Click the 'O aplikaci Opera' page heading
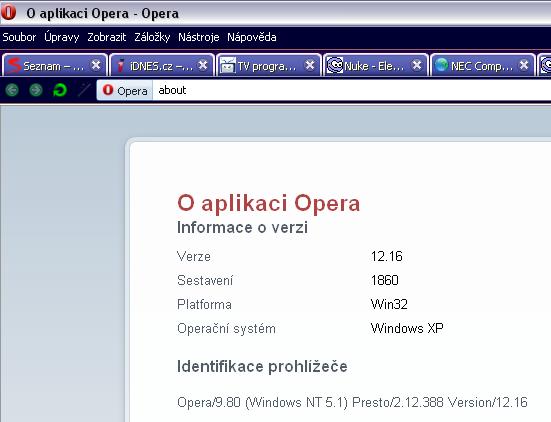This screenshot has height=422, width=551. tap(268, 203)
